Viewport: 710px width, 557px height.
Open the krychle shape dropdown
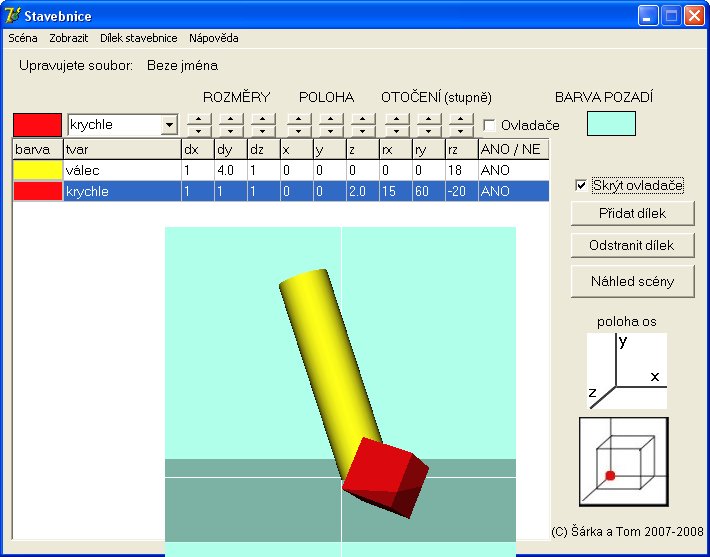pos(169,125)
